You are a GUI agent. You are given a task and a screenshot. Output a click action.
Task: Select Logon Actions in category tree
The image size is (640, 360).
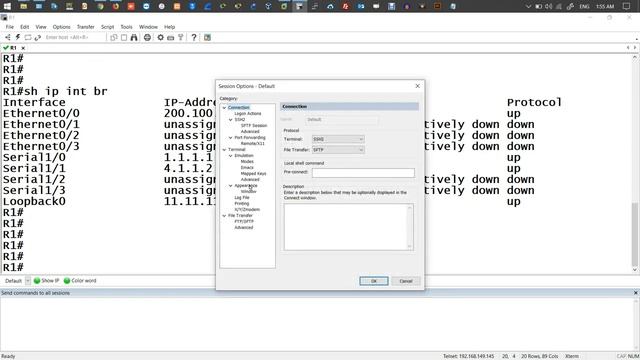coord(248,113)
